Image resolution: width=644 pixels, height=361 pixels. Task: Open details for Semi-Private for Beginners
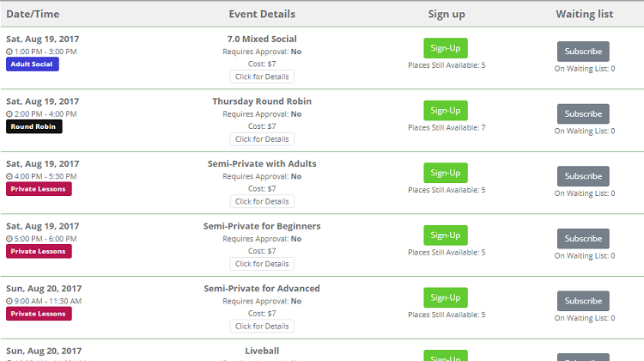tap(262, 264)
